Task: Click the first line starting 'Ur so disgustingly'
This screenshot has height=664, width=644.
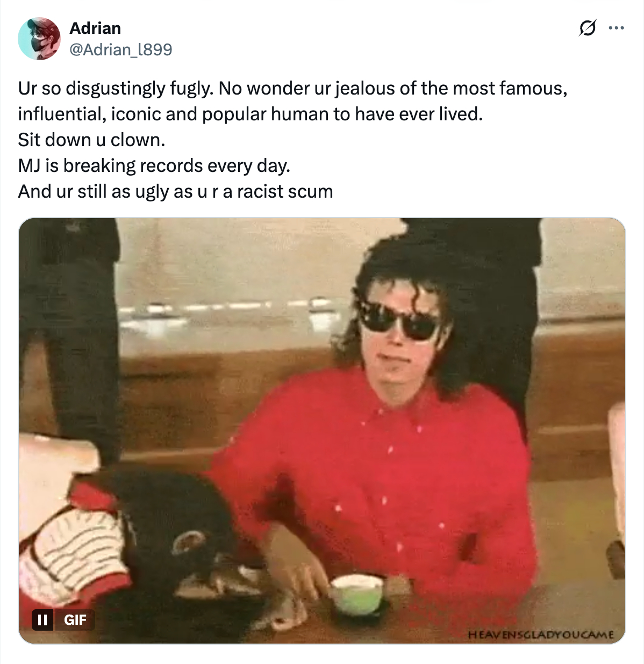Action: tap(292, 88)
